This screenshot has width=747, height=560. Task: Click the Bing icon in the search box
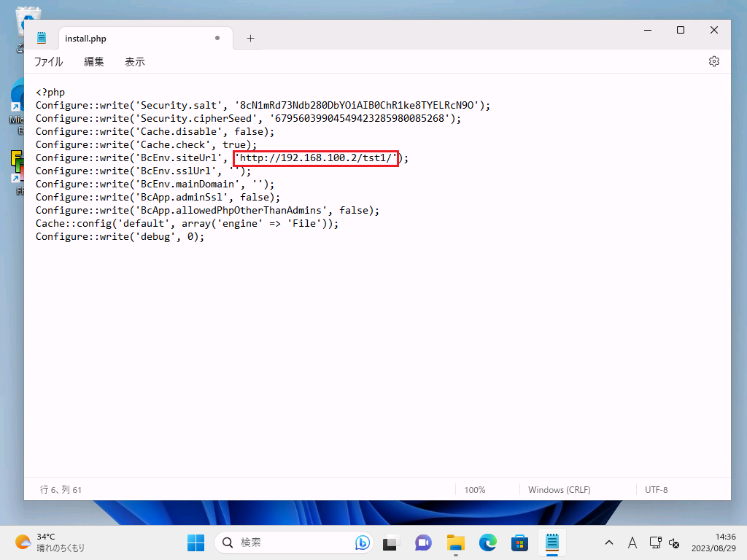click(x=362, y=542)
